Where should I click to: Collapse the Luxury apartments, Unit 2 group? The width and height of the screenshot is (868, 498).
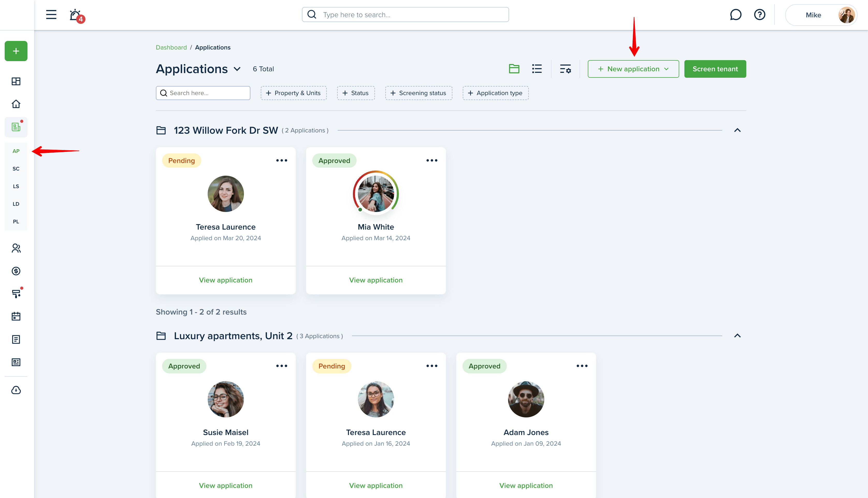pyautogui.click(x=737, y=336)
